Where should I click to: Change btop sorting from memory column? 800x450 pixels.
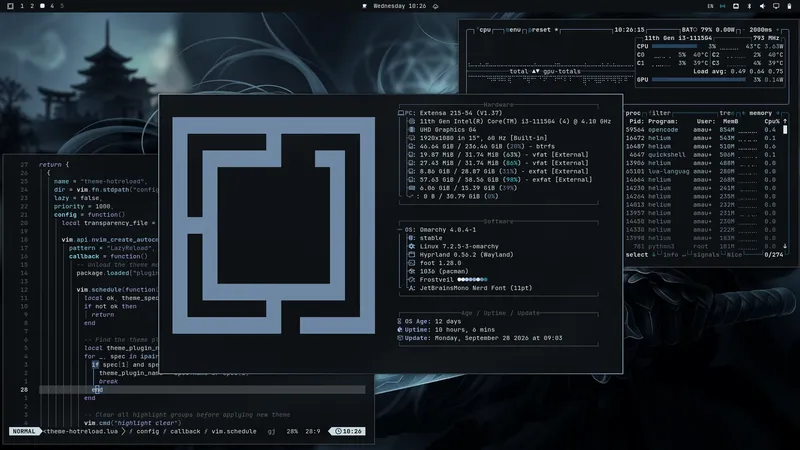click(x=760, y=113)
